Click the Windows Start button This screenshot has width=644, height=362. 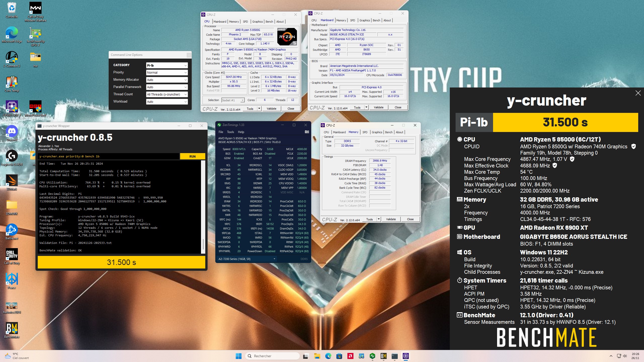(238, 356)
